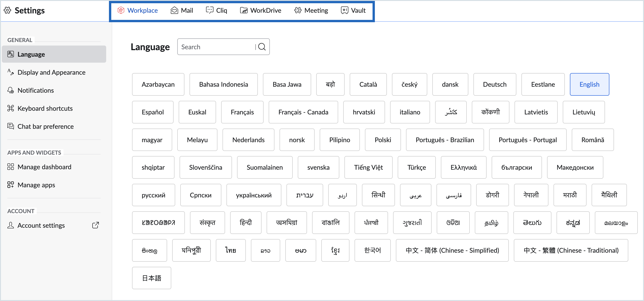Open the WorkDrive tab
Screen dimensions: 644x301
261,10
